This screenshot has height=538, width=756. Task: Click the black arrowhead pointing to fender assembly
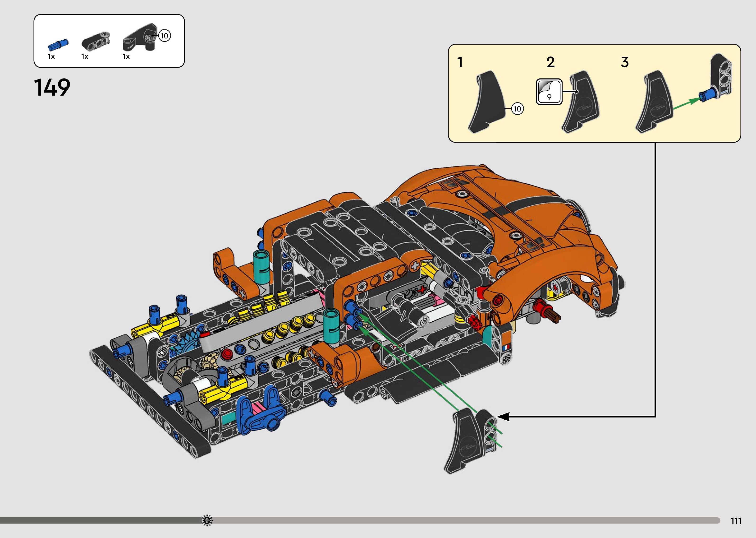(503, 417)
